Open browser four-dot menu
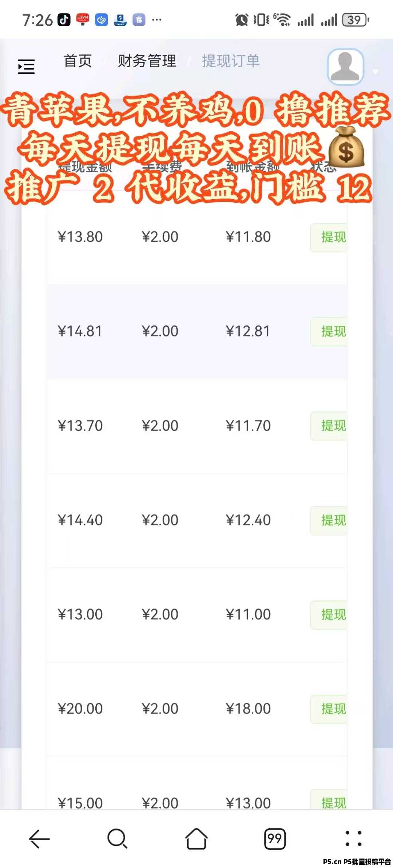 click(353, 839)
